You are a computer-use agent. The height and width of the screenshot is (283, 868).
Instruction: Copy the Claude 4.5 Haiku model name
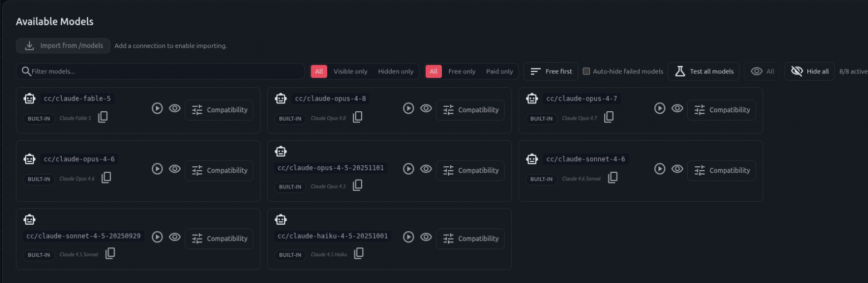coord(359,254)
